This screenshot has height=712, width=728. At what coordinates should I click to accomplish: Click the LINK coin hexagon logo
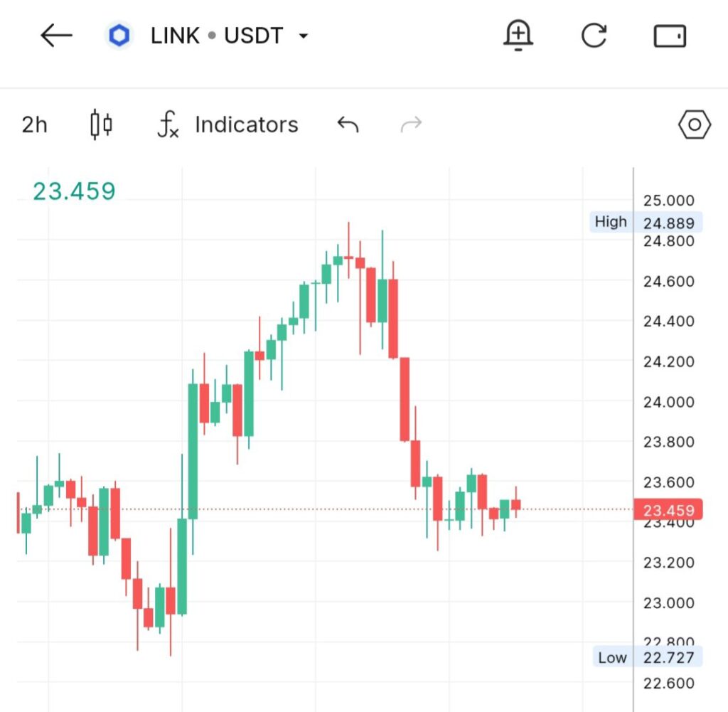(x=119, y=36)
